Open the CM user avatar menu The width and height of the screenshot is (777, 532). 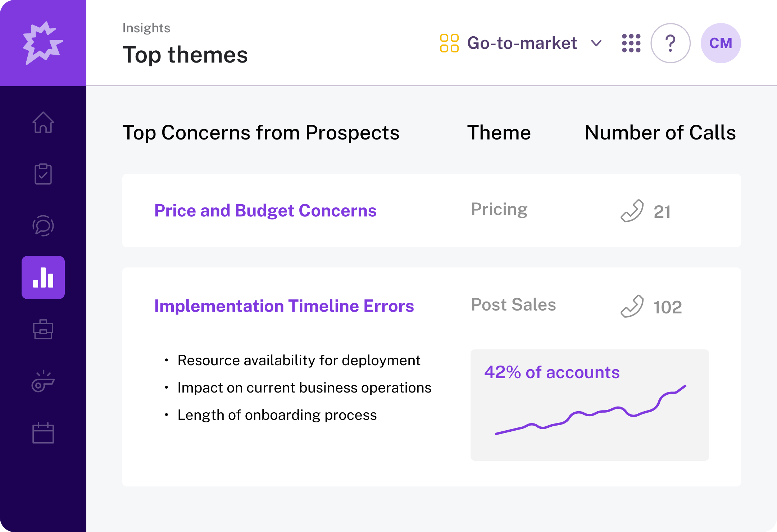click(x=721, y=43)
